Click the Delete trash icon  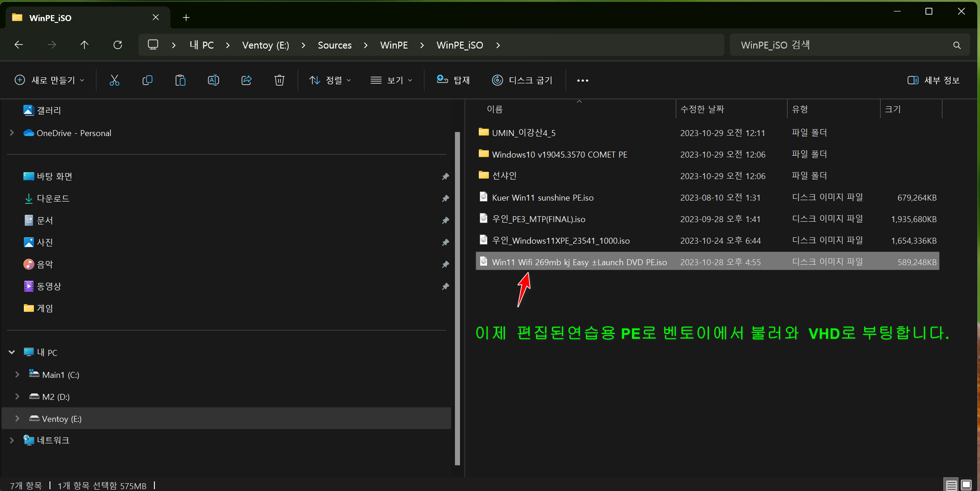pos(279,80)
